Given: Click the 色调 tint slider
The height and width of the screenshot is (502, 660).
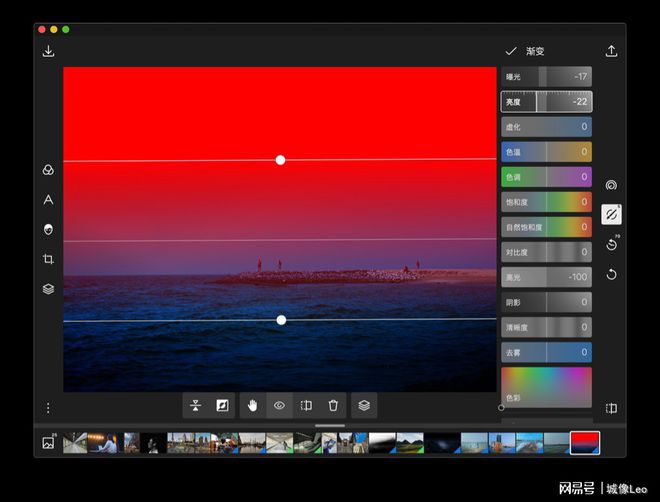Looking at the screenshot, I should pyautogui.click(x=546, y=177).
